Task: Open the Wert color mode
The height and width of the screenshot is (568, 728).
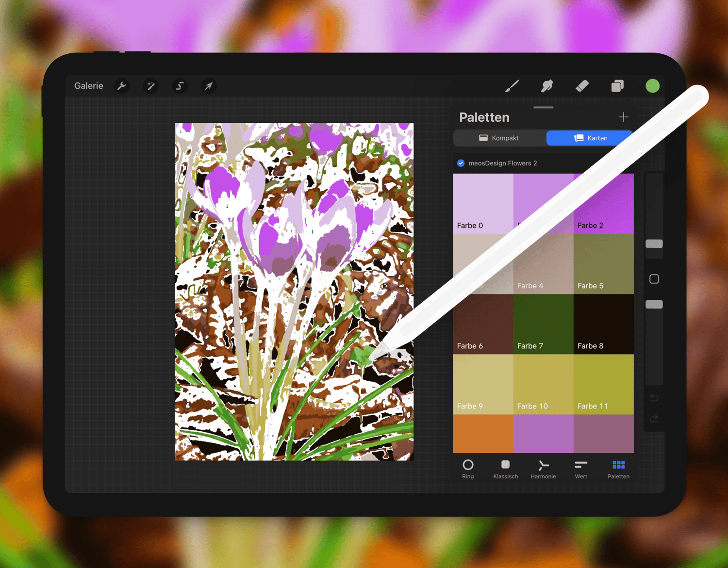Action: coord(581,469)
